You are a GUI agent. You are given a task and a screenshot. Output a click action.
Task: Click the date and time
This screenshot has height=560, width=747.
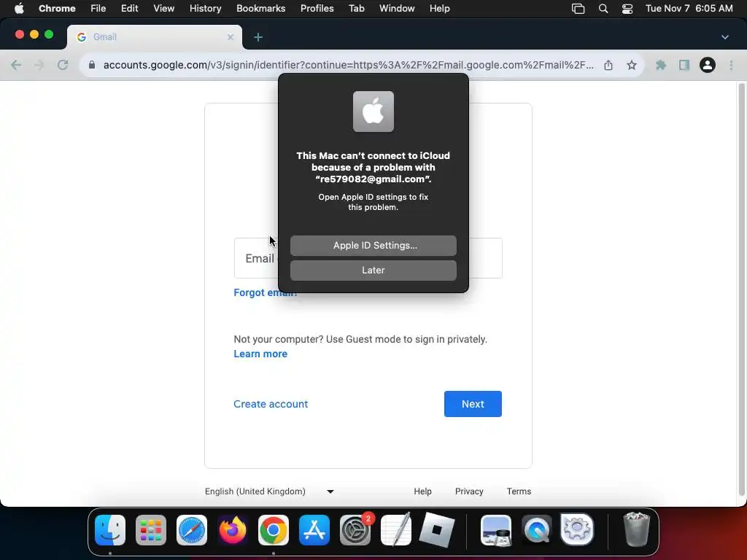(689, 9)
